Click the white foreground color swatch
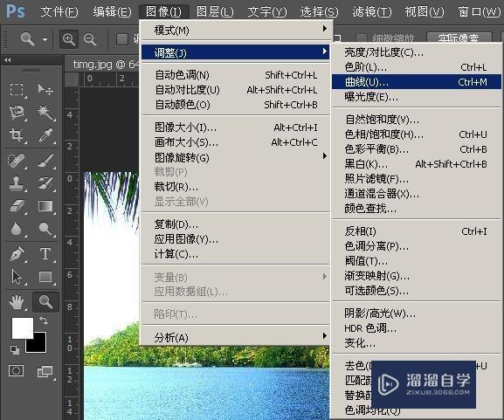Viewport: 504px width, 420px height. pyautogui.click(x=23, y=327)
